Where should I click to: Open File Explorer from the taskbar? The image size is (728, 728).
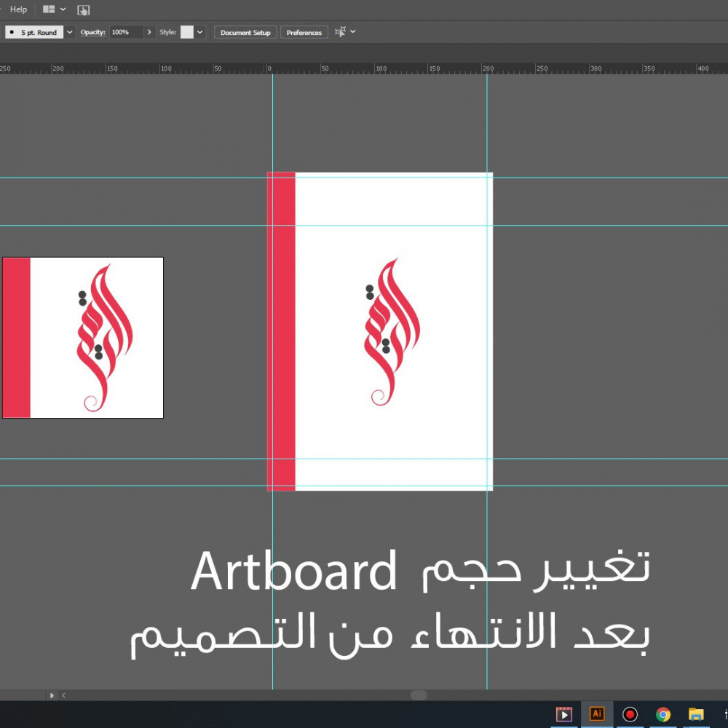(x=695, y=714)
